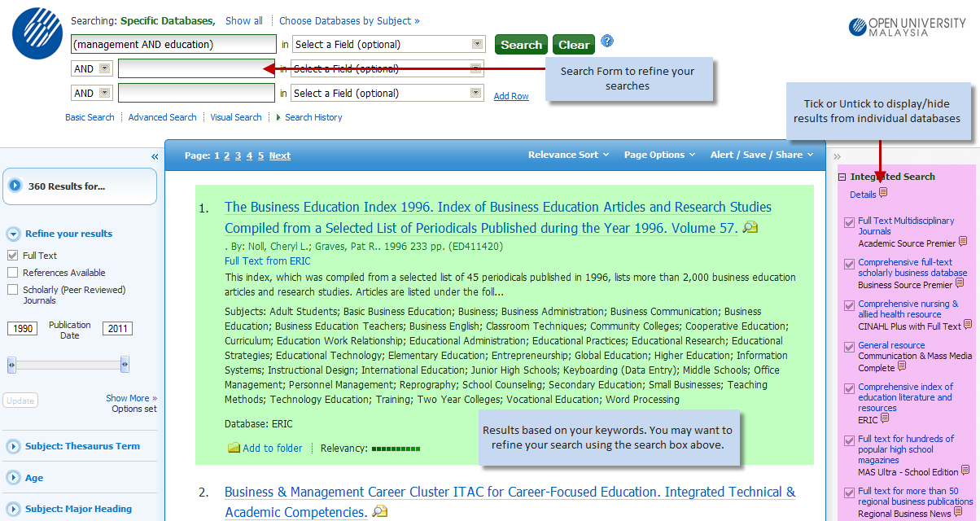Click the minus icon beside Integrated Search

tap(842, 177)
